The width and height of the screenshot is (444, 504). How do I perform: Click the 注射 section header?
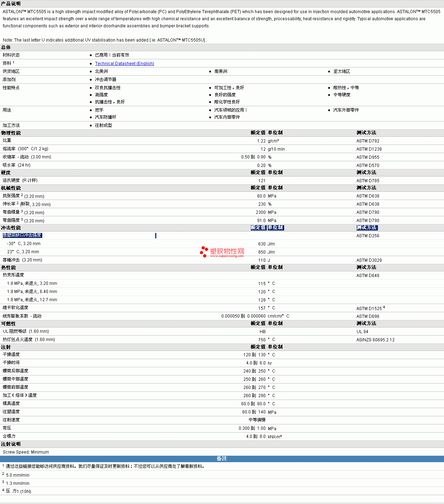pos(6,347)
